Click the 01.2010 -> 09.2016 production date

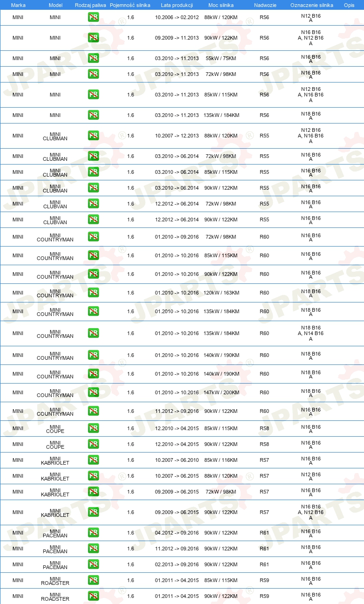coord(177,237)
